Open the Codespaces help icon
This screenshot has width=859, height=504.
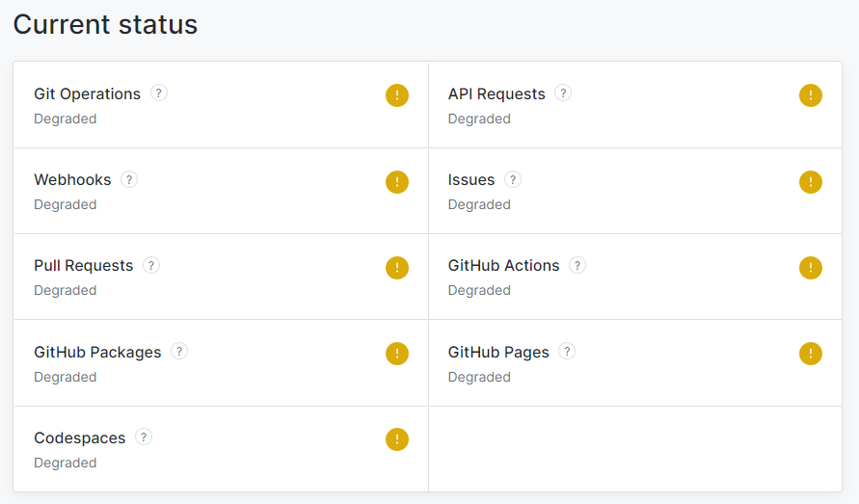(x=144, y=438)
